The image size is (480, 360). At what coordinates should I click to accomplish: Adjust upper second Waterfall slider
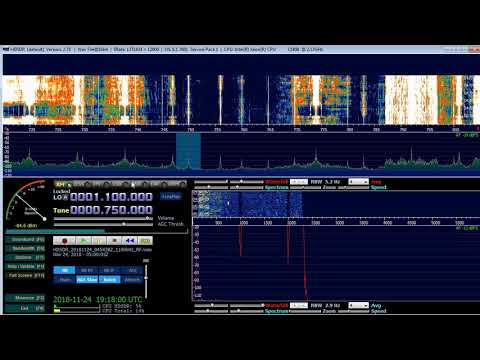click(x=247, y=182)
